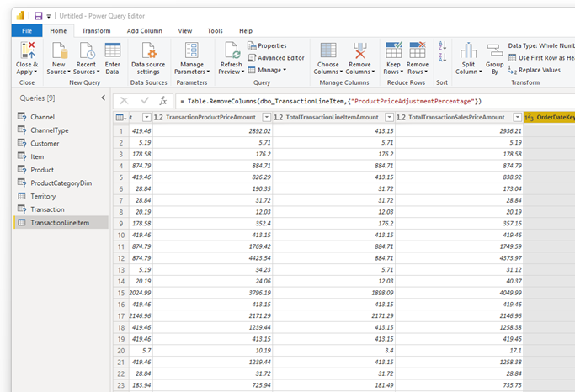575x392 pixels.
Task: Switch to the Add Column tab
Action: pyautogui.click(x=145, y=31)
